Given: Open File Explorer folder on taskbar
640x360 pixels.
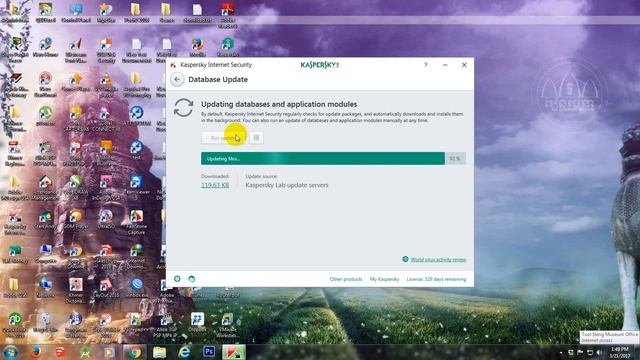Looking at the screenshot, I should tap(160, 352).
